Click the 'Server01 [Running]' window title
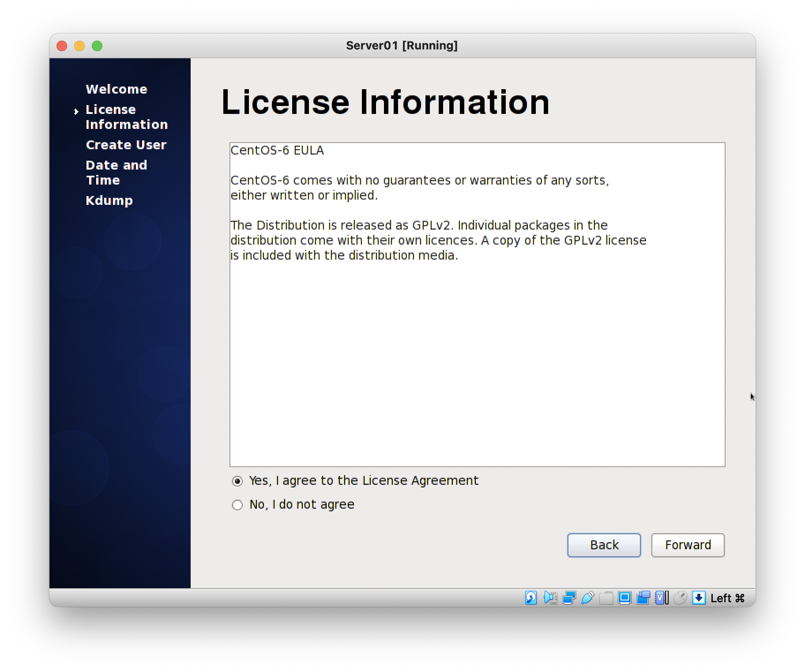Image resolution: width=805 pixels, height=672 pixels. tap(402, 45)
